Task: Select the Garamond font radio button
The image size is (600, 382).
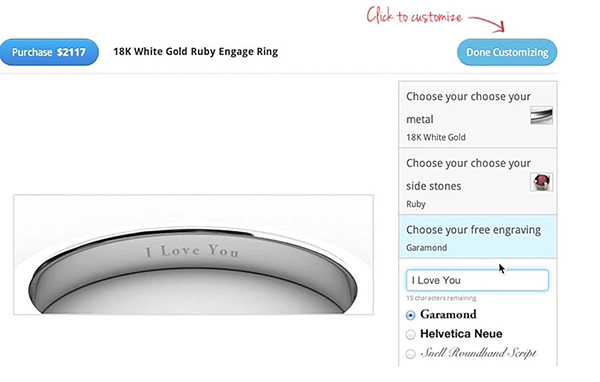Action: point(410,315)
